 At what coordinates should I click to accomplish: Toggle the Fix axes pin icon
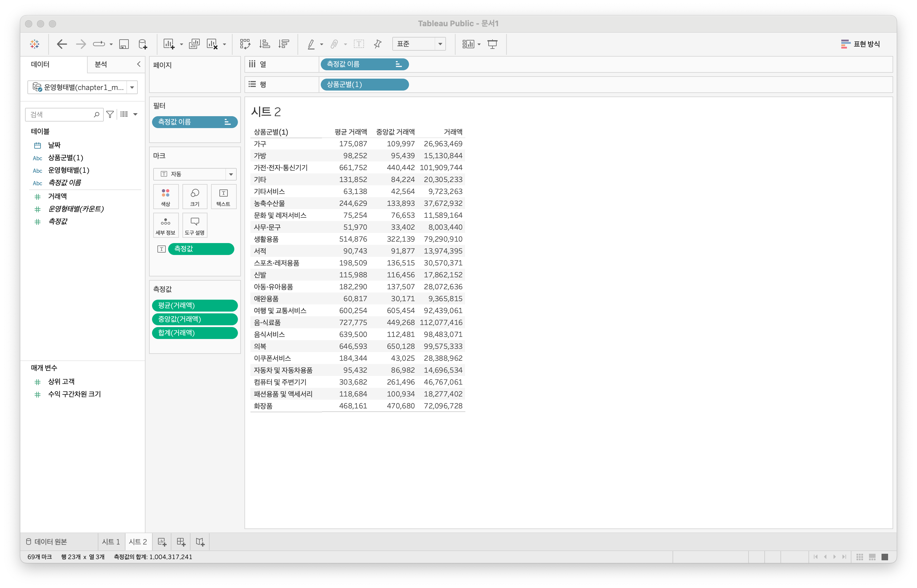pos(377,44)
